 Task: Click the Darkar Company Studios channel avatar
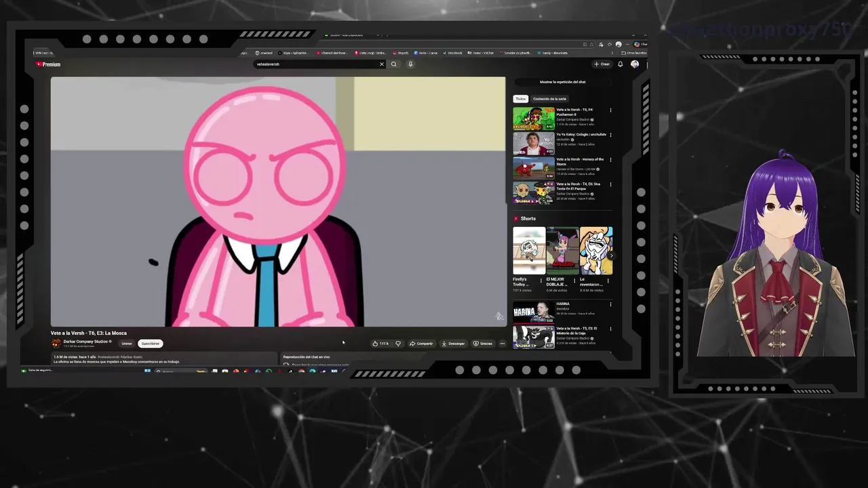pos(56,344)
